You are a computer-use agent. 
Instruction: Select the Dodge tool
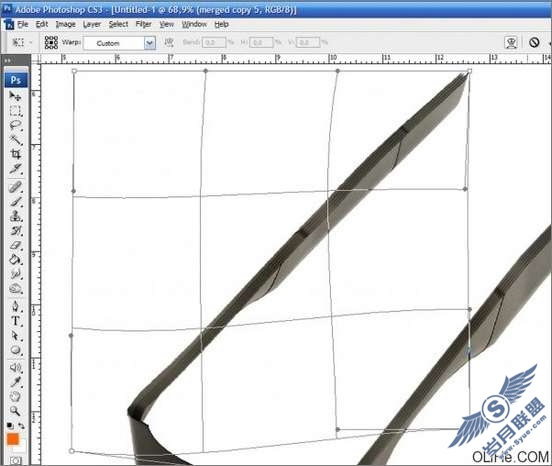pyautogui.click(x=15, y=289)
